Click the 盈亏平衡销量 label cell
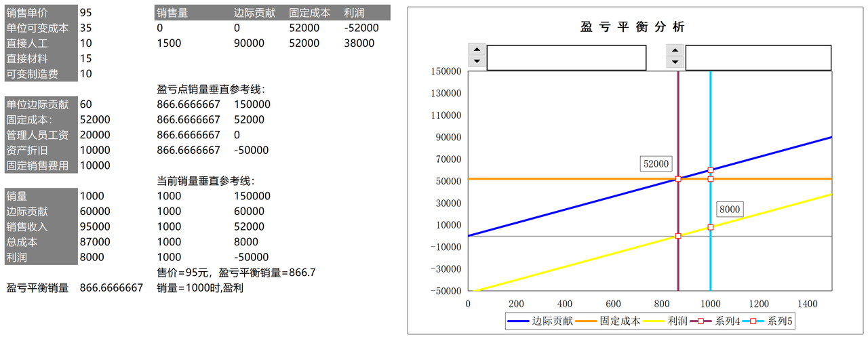This screenshot has height=339, width=868. click(x=37, y=288)
